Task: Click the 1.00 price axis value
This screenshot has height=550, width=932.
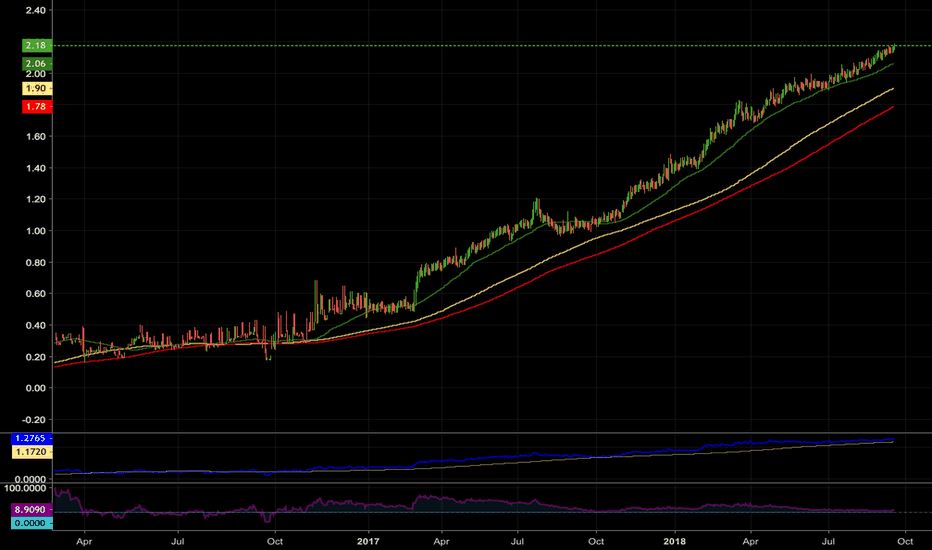Action: [36, 231]
